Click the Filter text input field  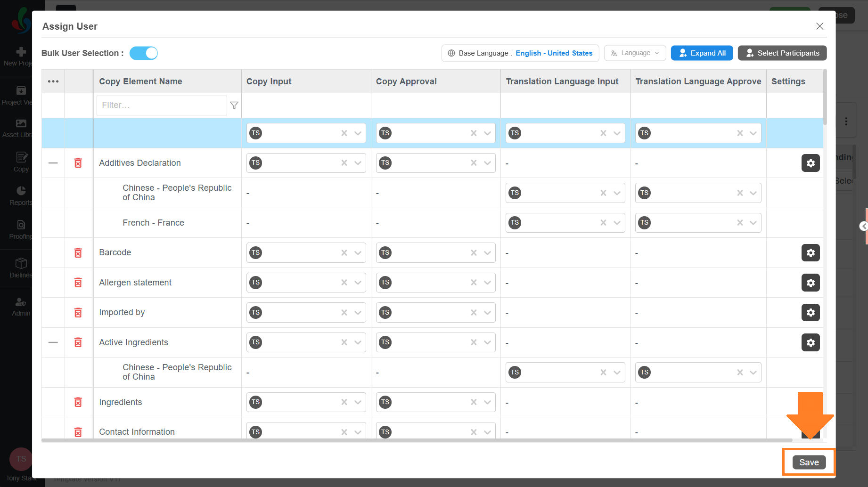[x=162, y=106]
